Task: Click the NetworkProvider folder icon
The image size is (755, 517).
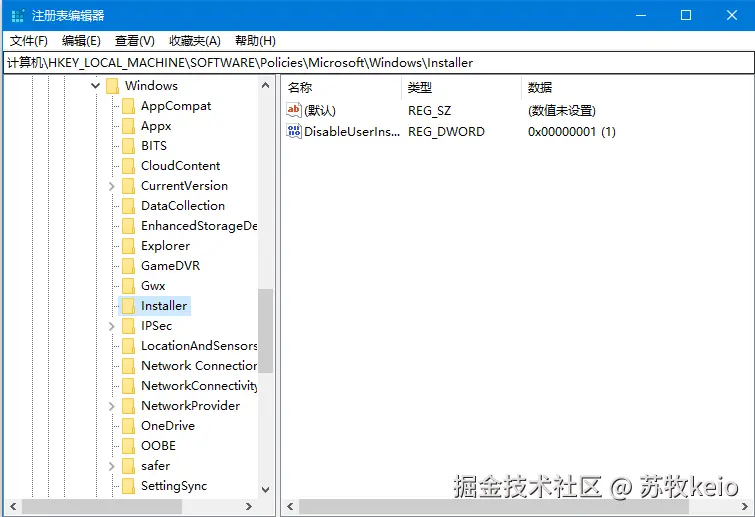Action: pos(129,406)
